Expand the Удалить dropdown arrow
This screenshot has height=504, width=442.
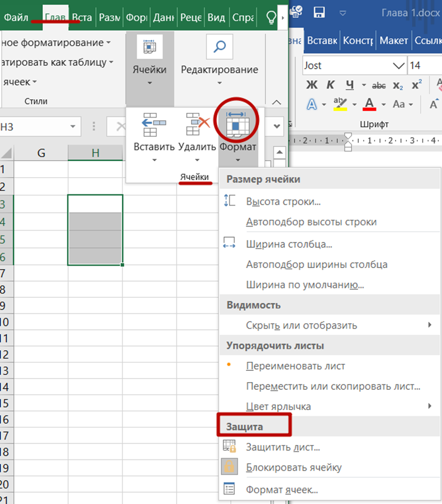(197, 160)
